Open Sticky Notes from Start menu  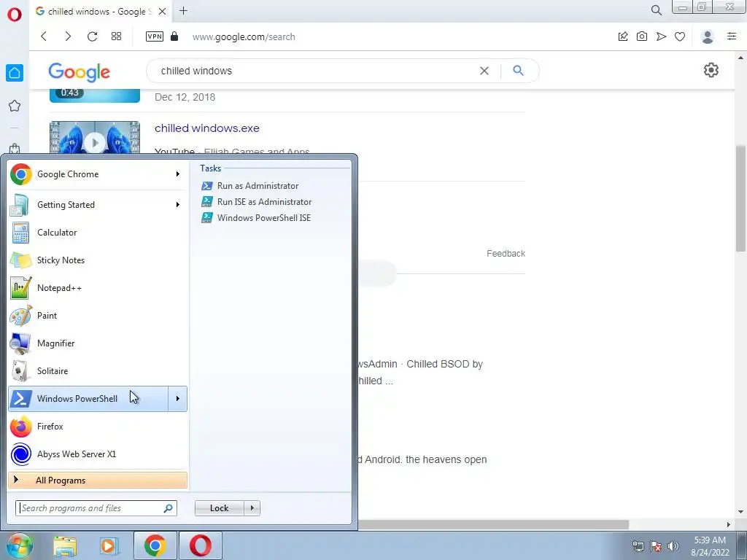[98, 260]
